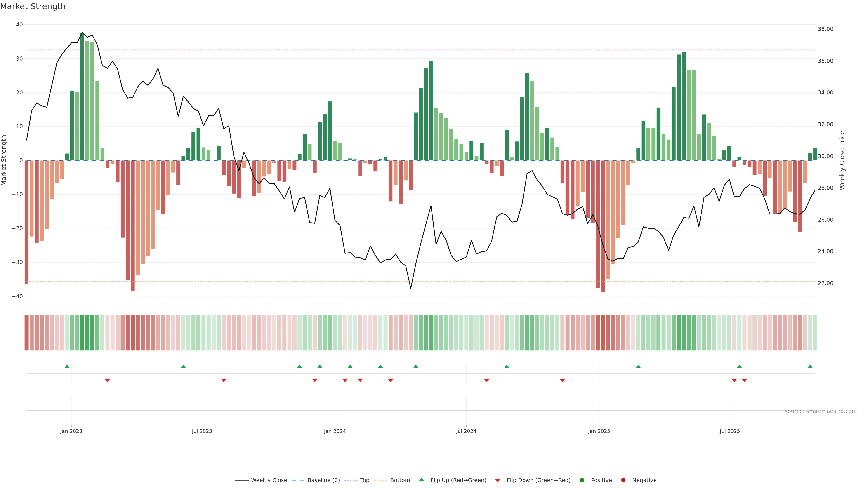The image size is (868, 488).
Task: Click the Flip Up green triangle legend icon
Action: [x=421, y=480]
